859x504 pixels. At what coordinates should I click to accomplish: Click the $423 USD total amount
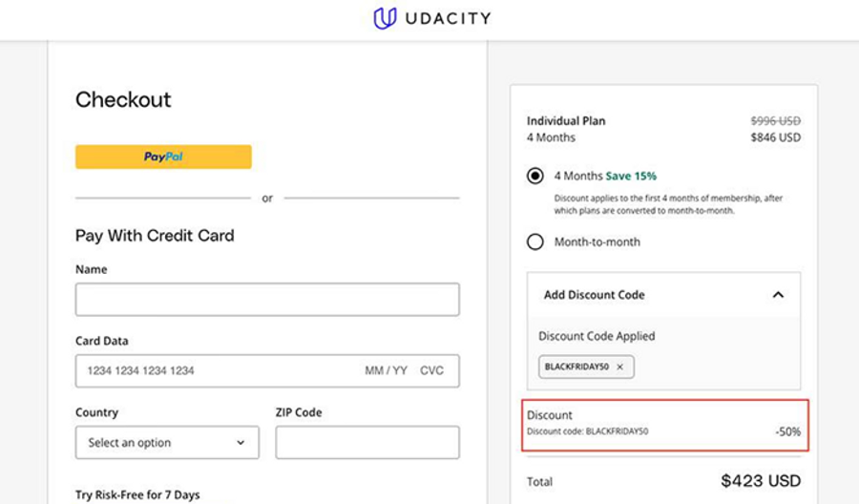click(761, 481)
